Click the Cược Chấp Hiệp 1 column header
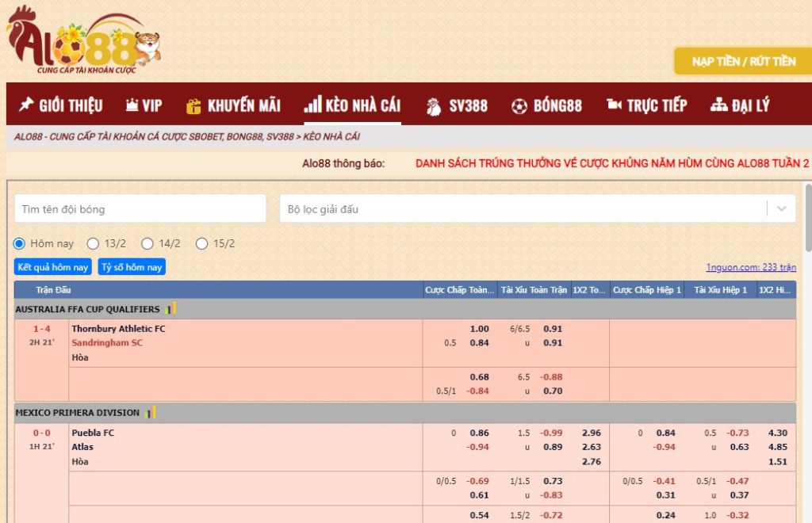This screenshot has height=523, width=812. [x=647, y=290]
